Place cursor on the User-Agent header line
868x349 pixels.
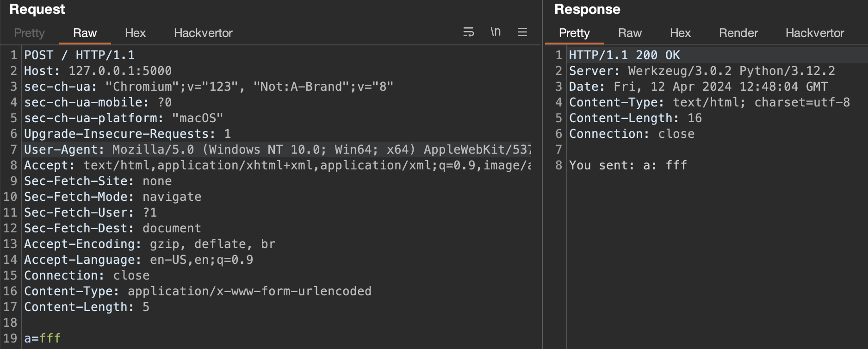coord(278,150)
